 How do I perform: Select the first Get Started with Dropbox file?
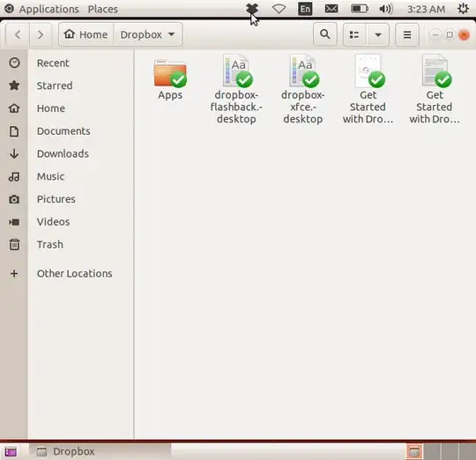[x=368, y=89]
